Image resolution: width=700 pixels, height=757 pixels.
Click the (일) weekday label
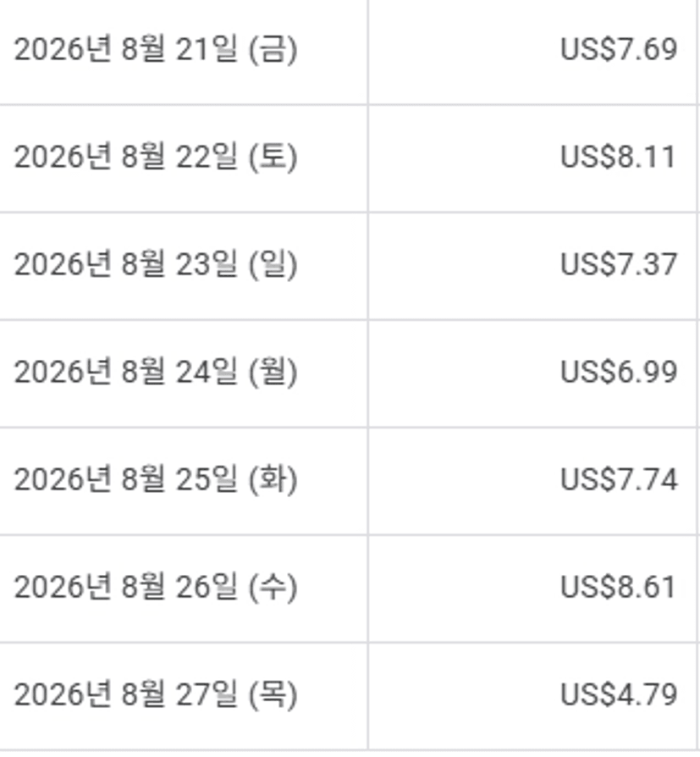pyautogui.click(x=273, y=266)
